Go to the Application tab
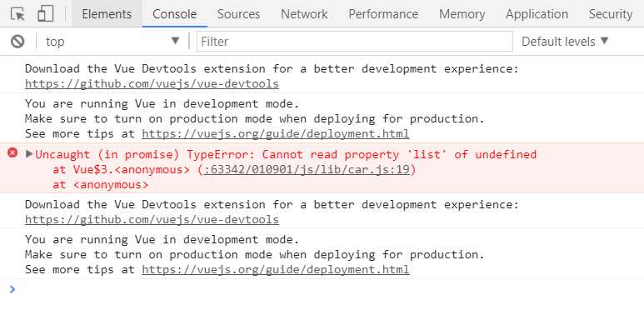 point(537,14)
